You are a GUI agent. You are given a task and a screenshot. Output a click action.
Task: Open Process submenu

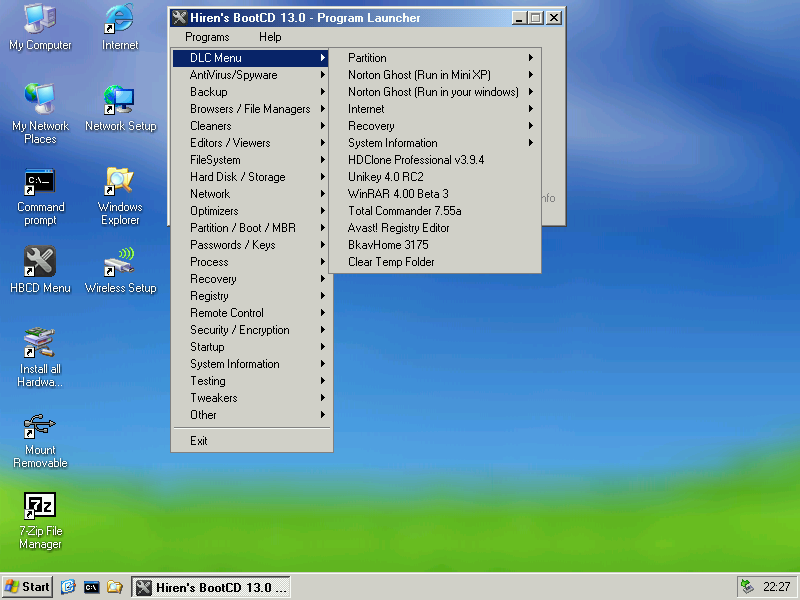point(251,262)
